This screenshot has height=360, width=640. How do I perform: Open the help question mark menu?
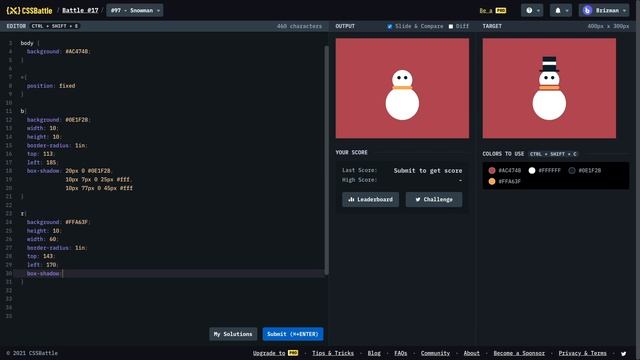click(x=532, y=11)
